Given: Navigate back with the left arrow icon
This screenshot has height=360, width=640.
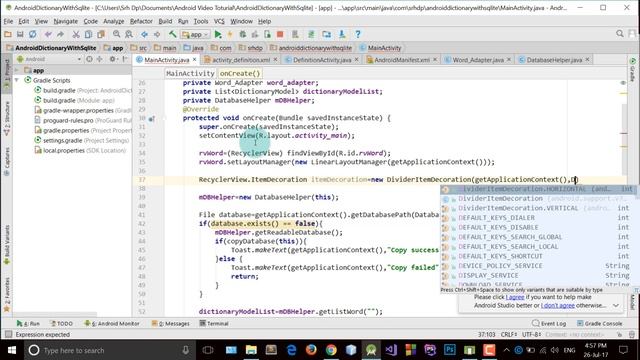Looking at the screenshot, I should click(144, 34).
